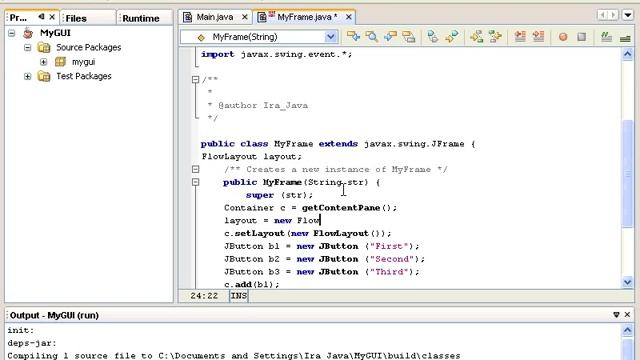Click the MyGUI project coffee cup icon
640x360 pixels.
(x=28, y=33)
